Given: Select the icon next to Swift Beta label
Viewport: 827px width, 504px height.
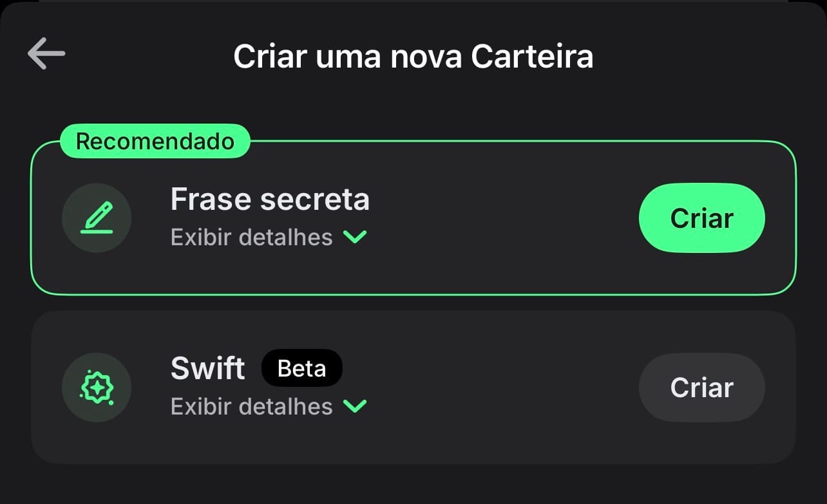Looking at the screenshot, I should pos(97,387).
